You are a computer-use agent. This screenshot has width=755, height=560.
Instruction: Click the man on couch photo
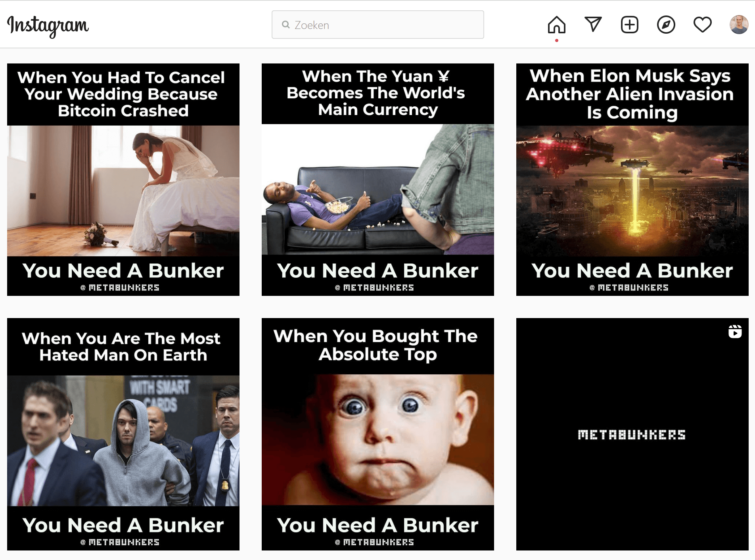(x=378, y=190)
